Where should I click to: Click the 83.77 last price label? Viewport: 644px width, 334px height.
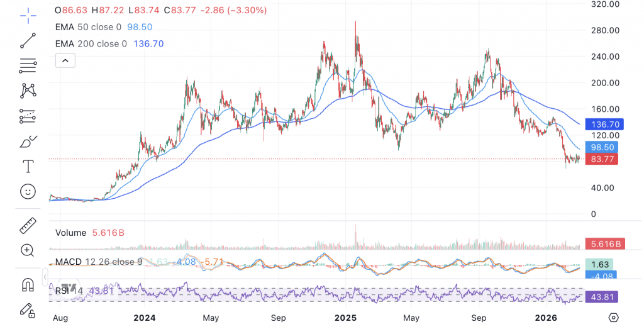pyautogui.click(x=601, y=159)
